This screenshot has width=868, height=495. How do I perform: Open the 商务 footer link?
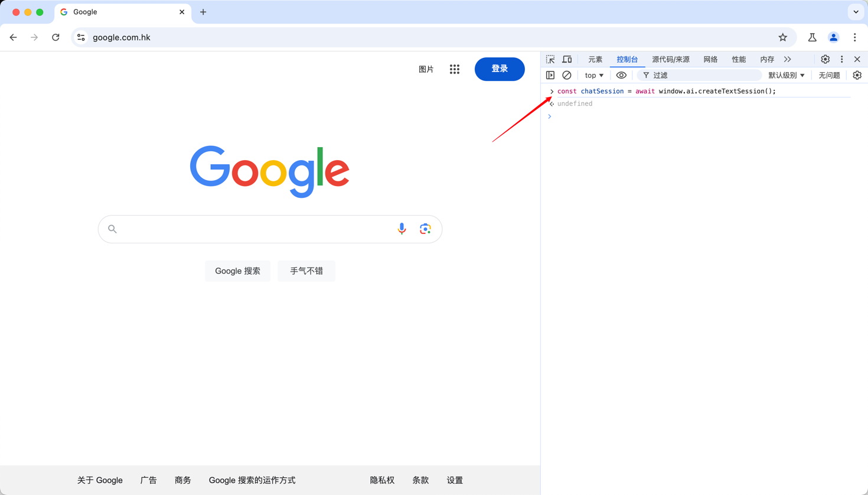click(183, 480)
